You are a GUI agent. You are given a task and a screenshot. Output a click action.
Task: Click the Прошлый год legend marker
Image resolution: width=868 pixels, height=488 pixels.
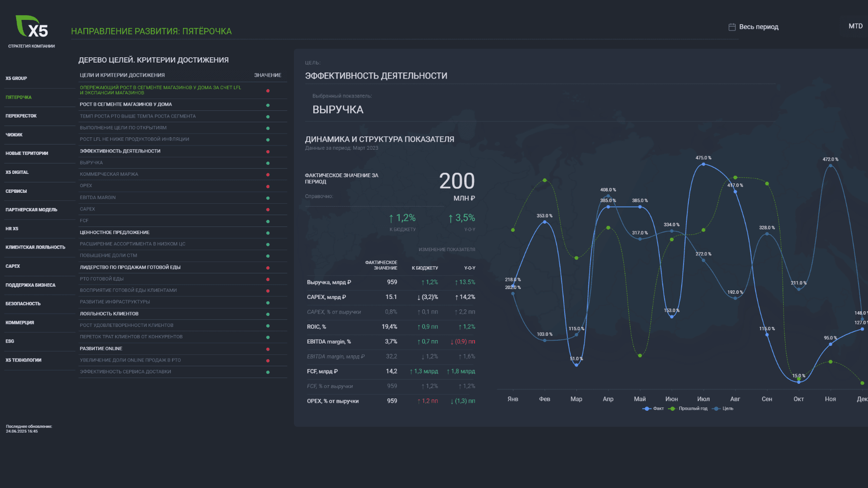click(672, 408)
